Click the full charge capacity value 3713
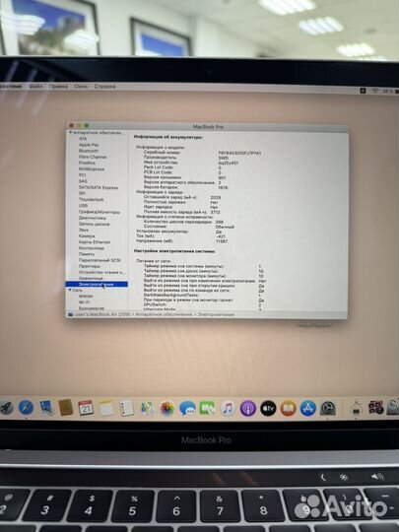399x532 pixels. pos(215,212)
